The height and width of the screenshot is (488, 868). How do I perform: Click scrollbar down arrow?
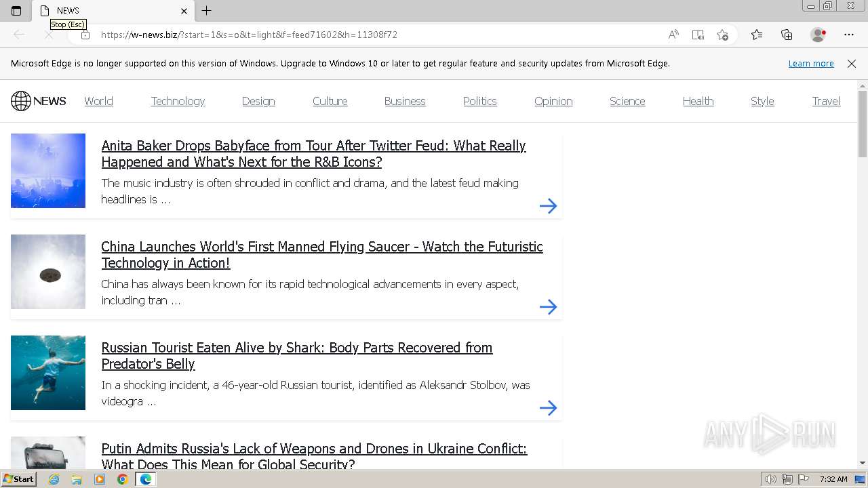(x=863, y=463)
